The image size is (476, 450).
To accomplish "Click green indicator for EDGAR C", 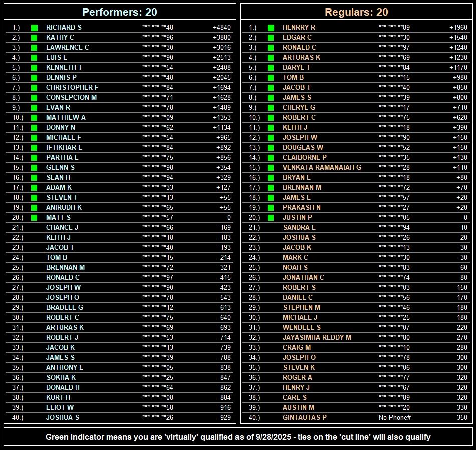I will [x=271, y=38].
